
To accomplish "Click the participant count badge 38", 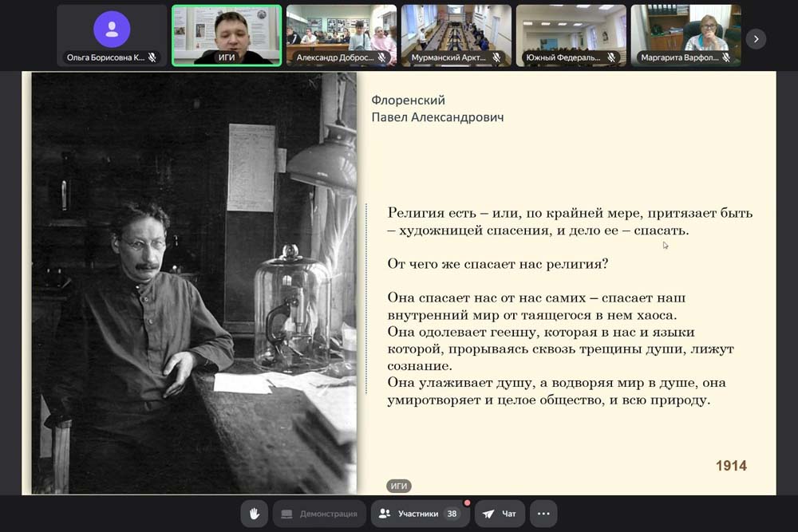I will 452,514.
